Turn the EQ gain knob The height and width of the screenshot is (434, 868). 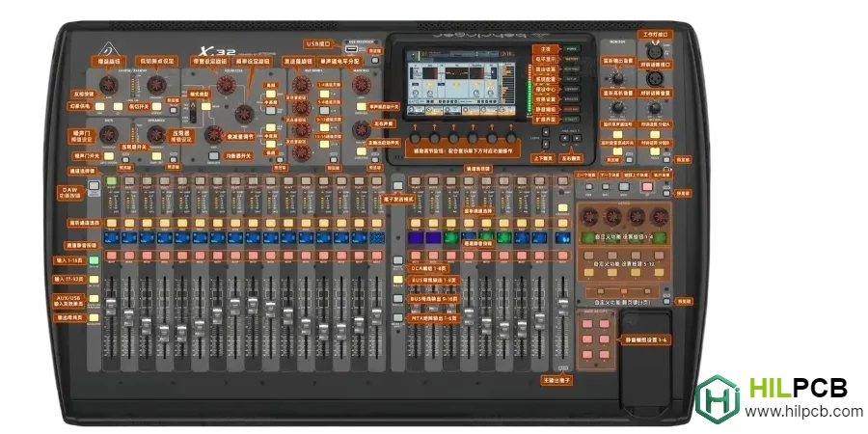[x=214, y=134]
